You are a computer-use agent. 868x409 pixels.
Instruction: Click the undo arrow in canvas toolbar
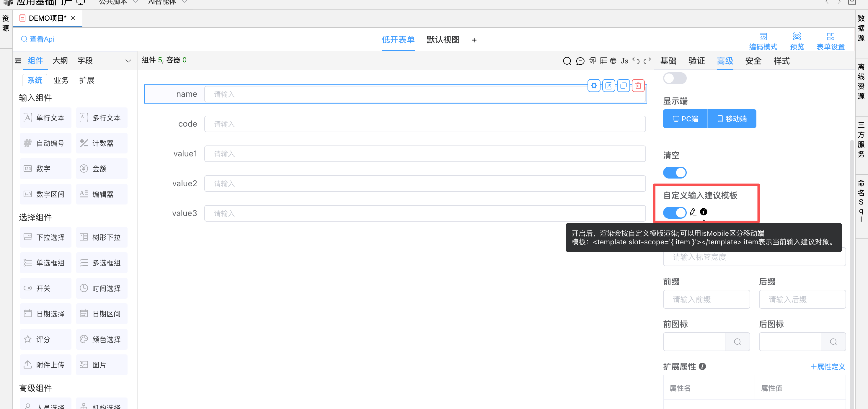[x=635, y=61]
